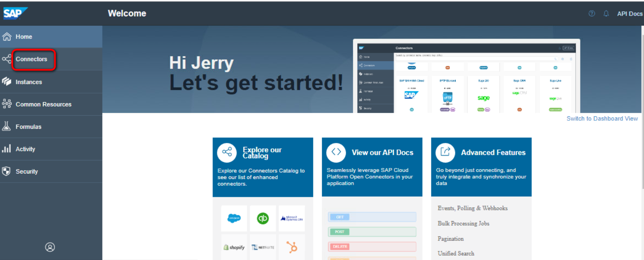This screenshot has width=644, height=260.
Task: Click the Advanced Features card title
Action: coord(493,153)
